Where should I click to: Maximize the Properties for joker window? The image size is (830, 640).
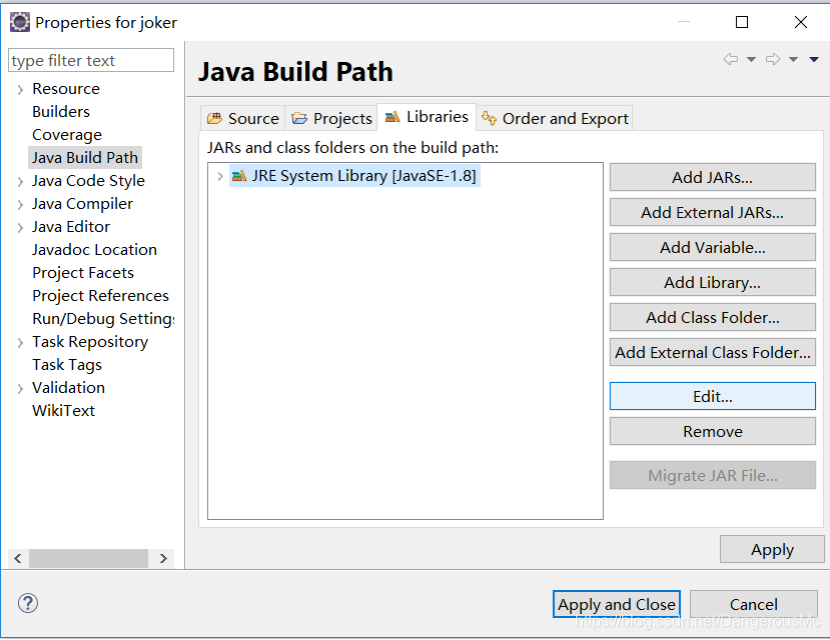pyautogui.click(x=742, y=22)
